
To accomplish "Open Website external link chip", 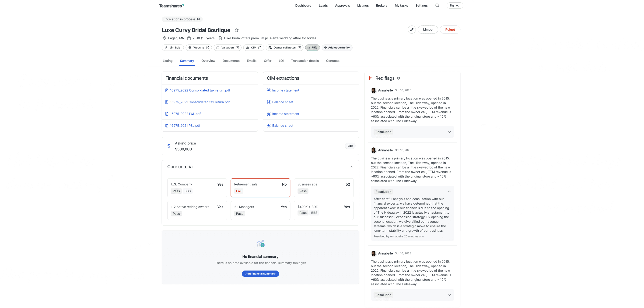I will pos(199,48).
